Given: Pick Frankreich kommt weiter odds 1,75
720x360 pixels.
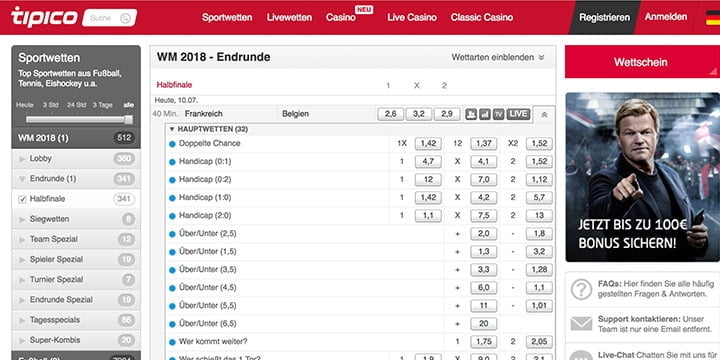Looking at the screenshot, I should click(x=484, y=342).
